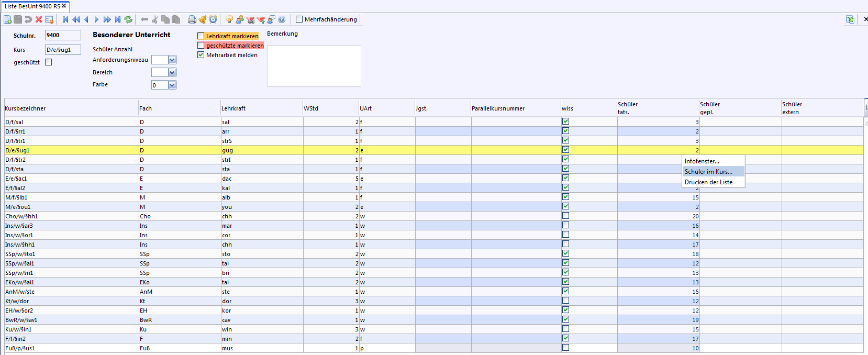
Task: Open help with the blue question mark icon
Action: coord(282,19)
